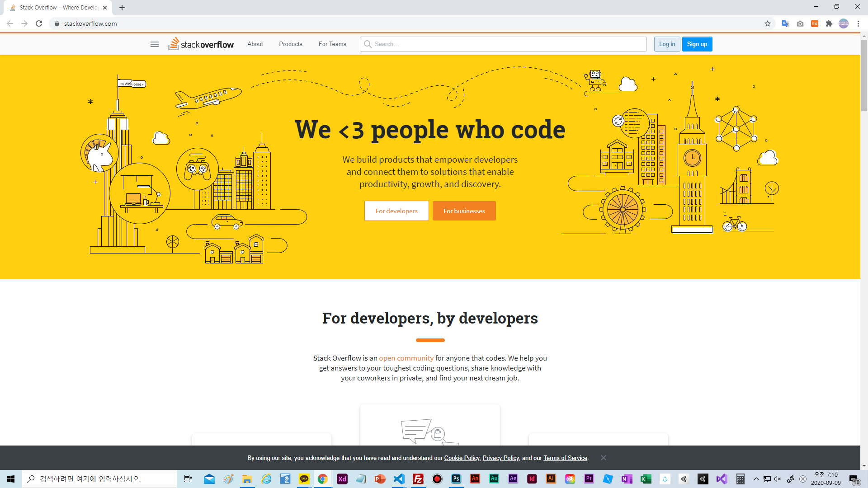This screenshot has height=488, width=868.
Task: Click the orange extension icon
Action: point(815,23)
